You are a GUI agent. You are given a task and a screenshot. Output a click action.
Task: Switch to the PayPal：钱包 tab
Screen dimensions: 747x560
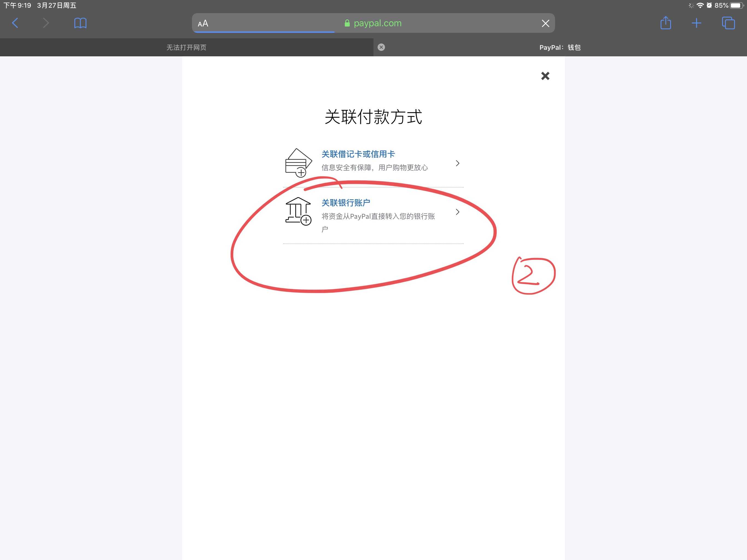(560, 47)
